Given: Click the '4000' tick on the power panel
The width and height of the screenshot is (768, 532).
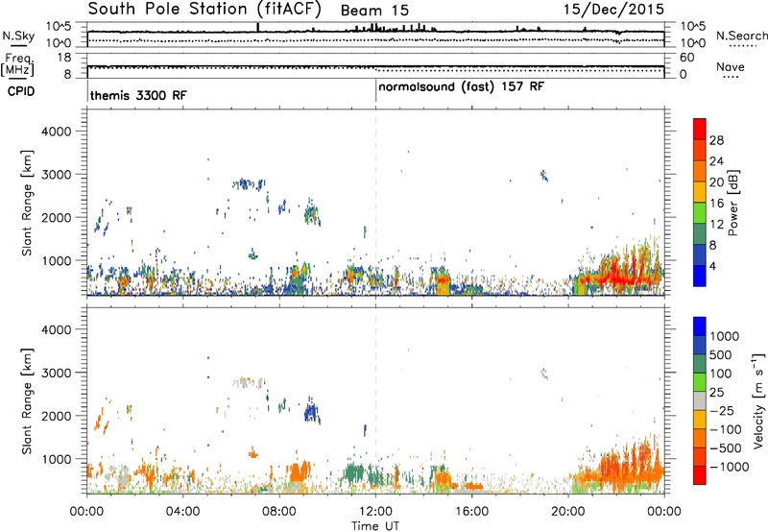Looking at the screenshot, I should (x=57, y=132).
